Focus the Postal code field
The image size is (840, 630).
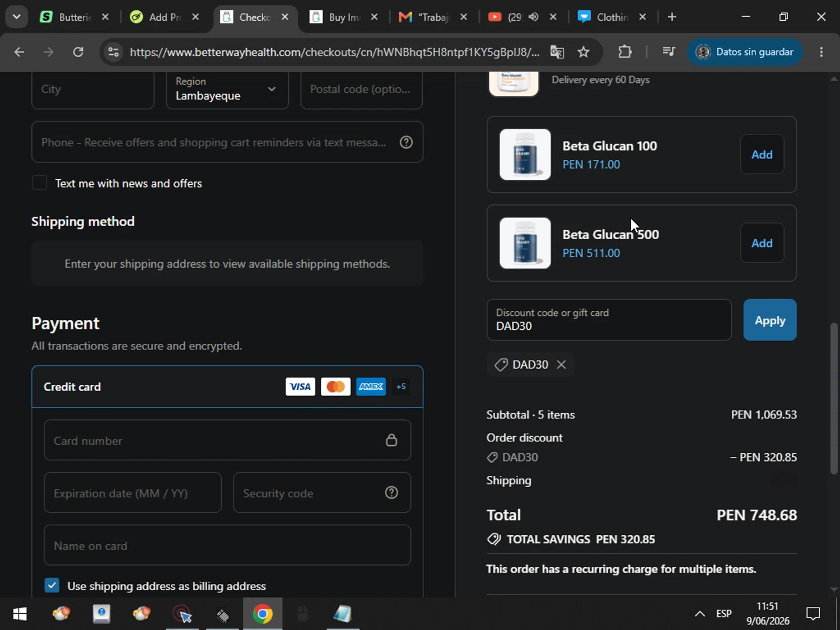pyautogui.click(x=361, y=90)
